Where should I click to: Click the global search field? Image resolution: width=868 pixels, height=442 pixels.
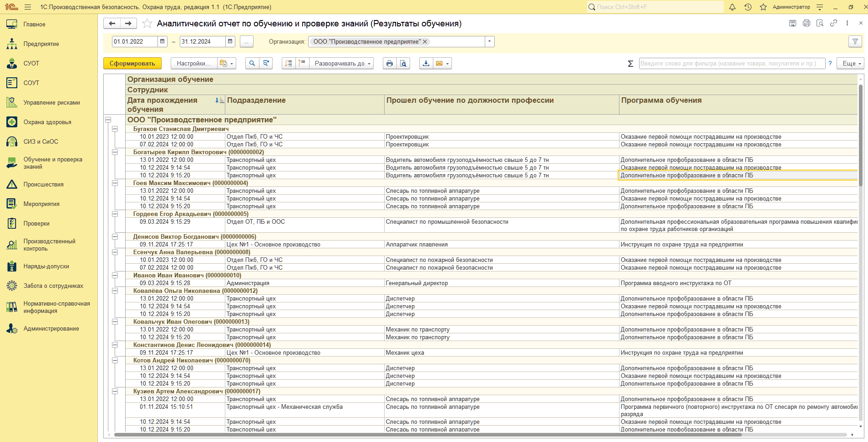point(655,7)
